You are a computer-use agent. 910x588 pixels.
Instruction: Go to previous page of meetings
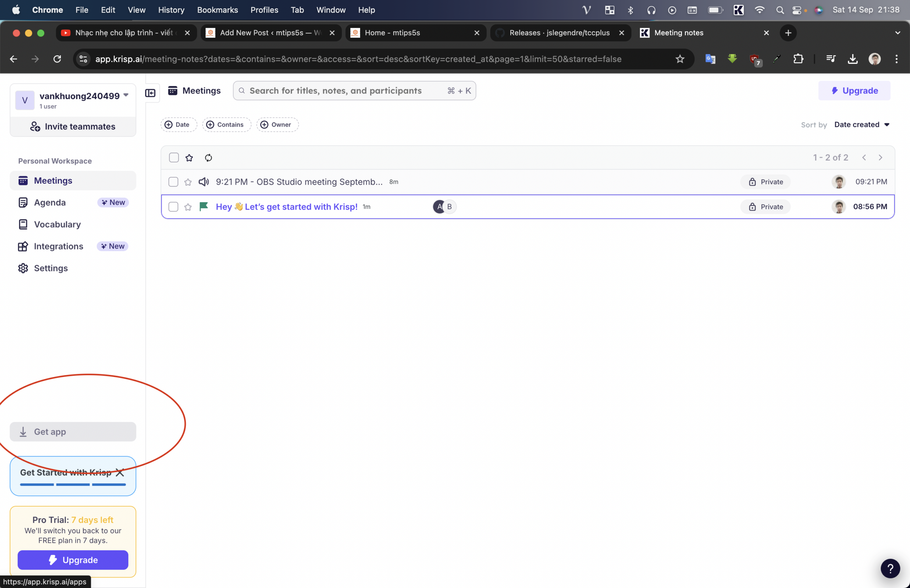tap(864, 158)
